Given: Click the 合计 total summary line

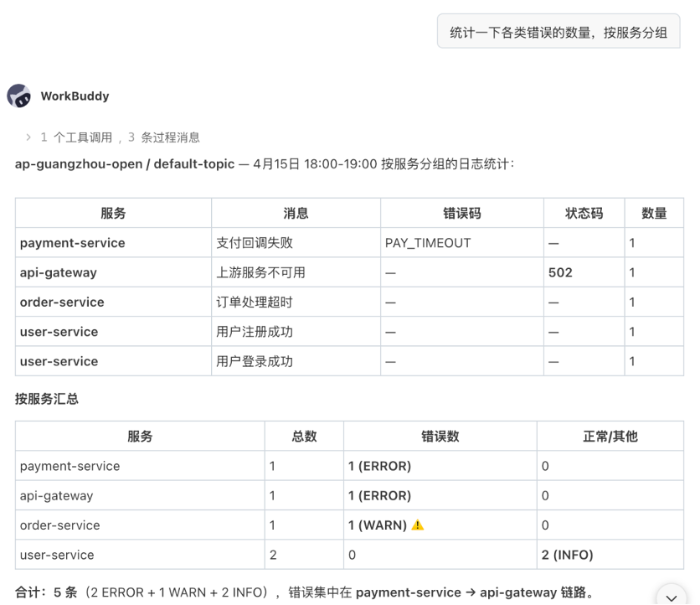Looking at the screenshot, I should (306, 592).
